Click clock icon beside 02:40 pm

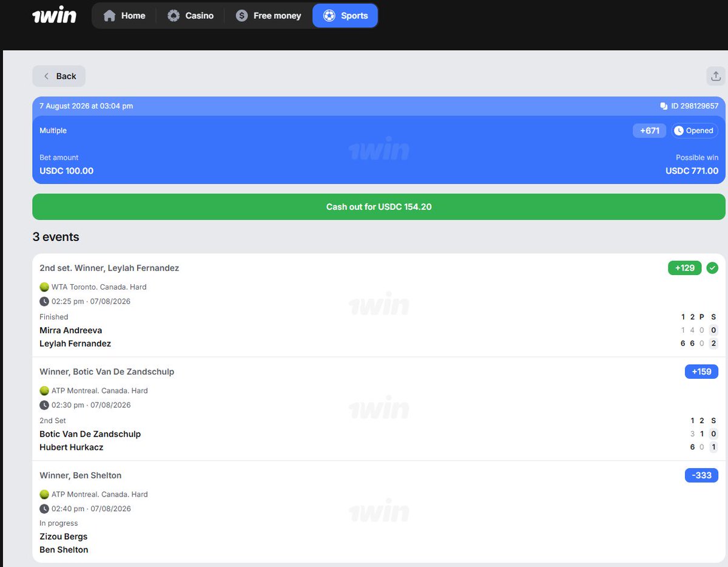[44, 509]
